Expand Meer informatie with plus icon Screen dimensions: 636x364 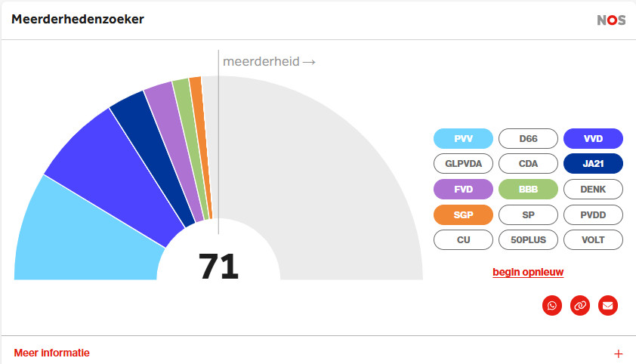tap(619, 353)
